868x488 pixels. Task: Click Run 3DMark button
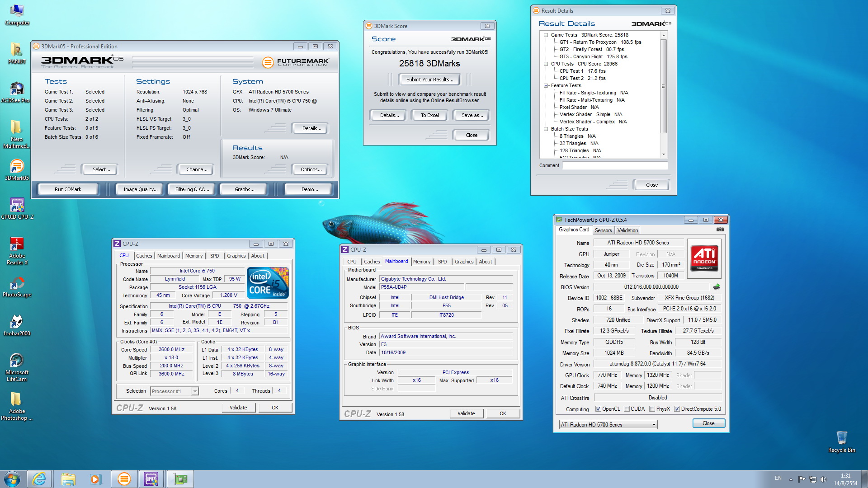click(68, 189)
